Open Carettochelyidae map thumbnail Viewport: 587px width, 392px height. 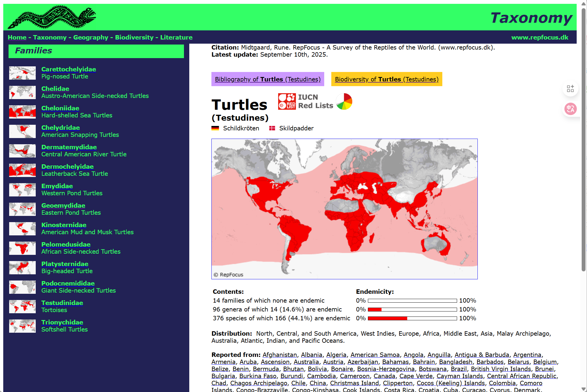click(22, 73)
